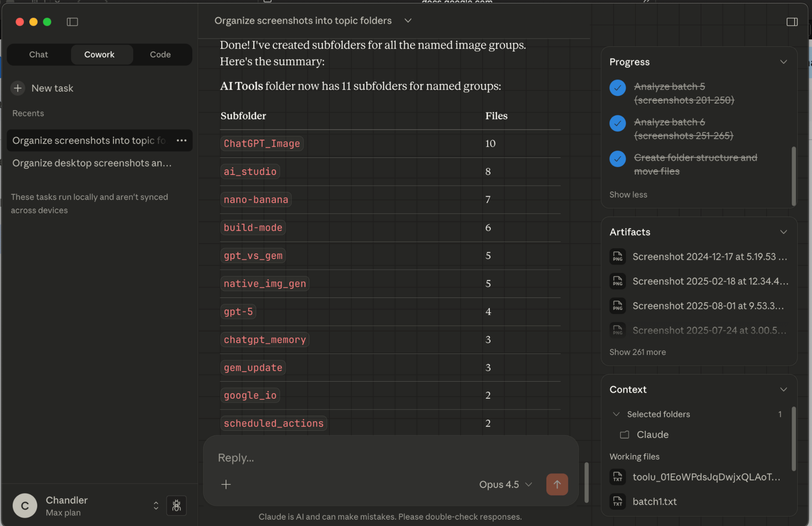The width and height of the screenshot is (812, 526).
Task: Click Show 261 more artifacts link
Action: pyautogui.click(x=637, y=352)
